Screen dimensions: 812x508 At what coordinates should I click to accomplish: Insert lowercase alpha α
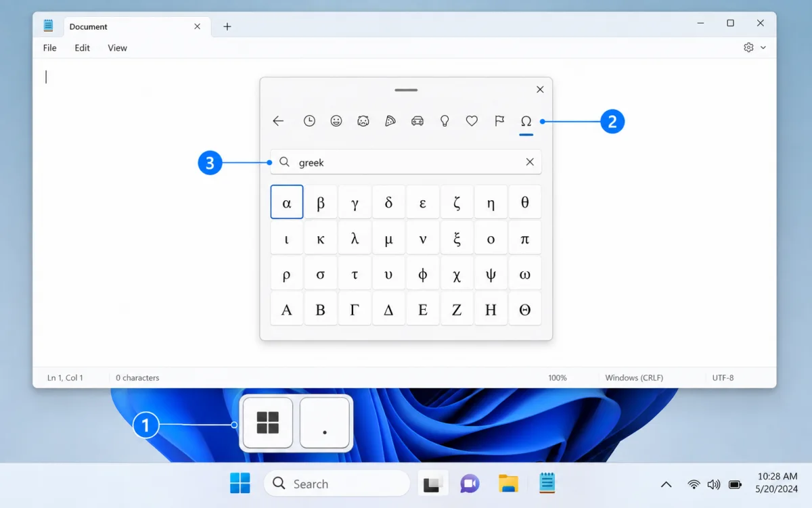click(287, 202)
